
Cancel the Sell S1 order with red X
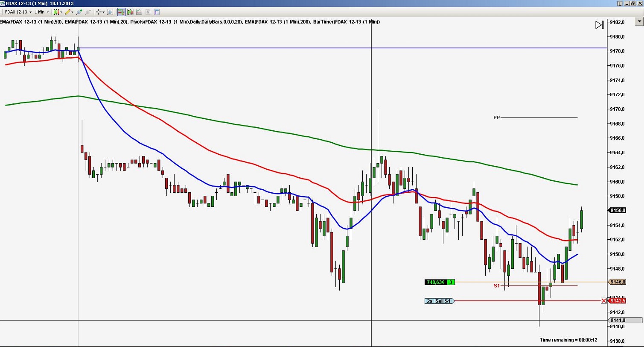point(603,300)
